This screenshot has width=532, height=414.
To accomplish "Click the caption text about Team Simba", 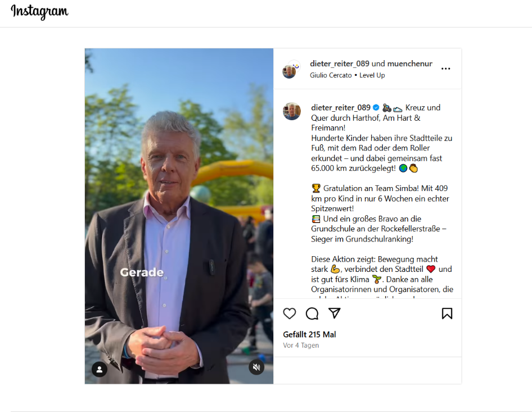I will pos(380,198).
